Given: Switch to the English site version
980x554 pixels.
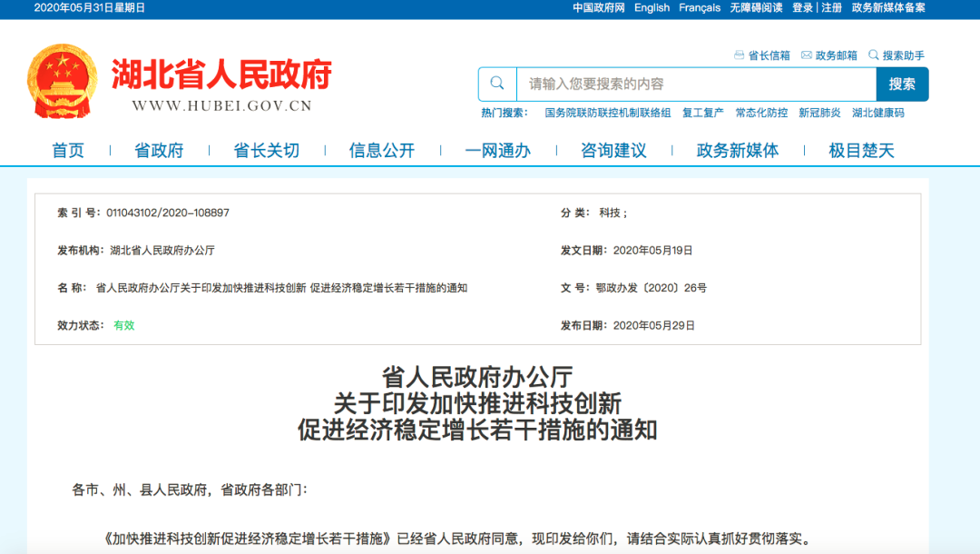Looking at the screenshot, I should tap(652, 7).
